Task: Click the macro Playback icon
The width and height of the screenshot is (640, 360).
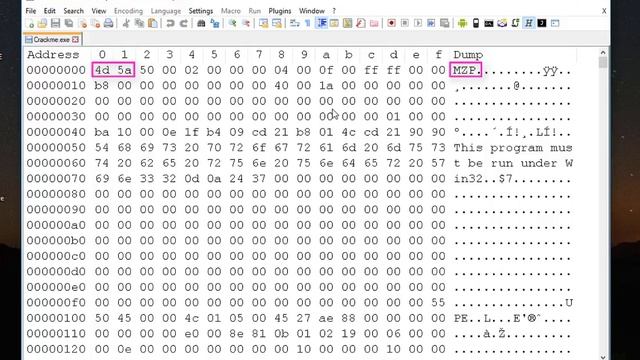Action: 418,24
